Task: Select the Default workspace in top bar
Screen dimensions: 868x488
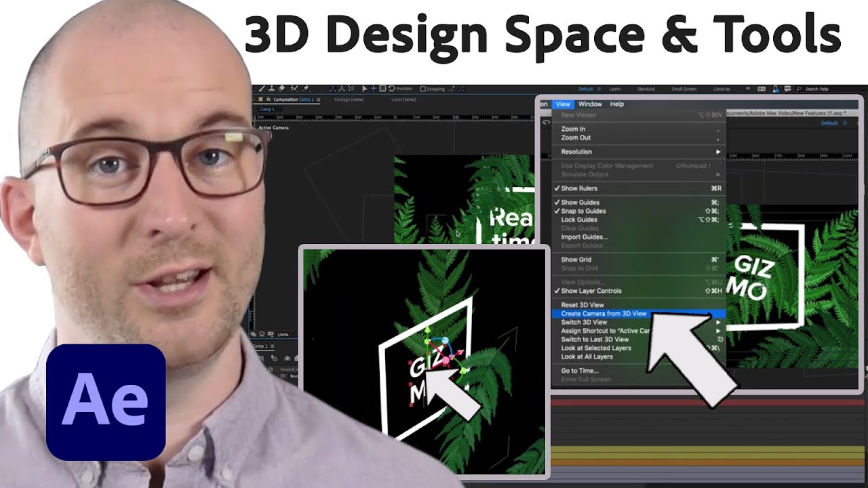Action: tap(586, 89)
